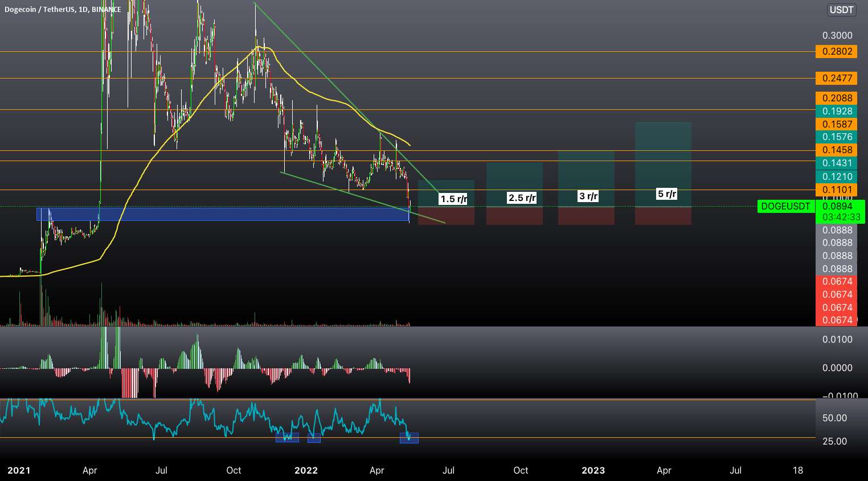Click the USDT currency button
The image size is (868, 481).
(841, 10)
